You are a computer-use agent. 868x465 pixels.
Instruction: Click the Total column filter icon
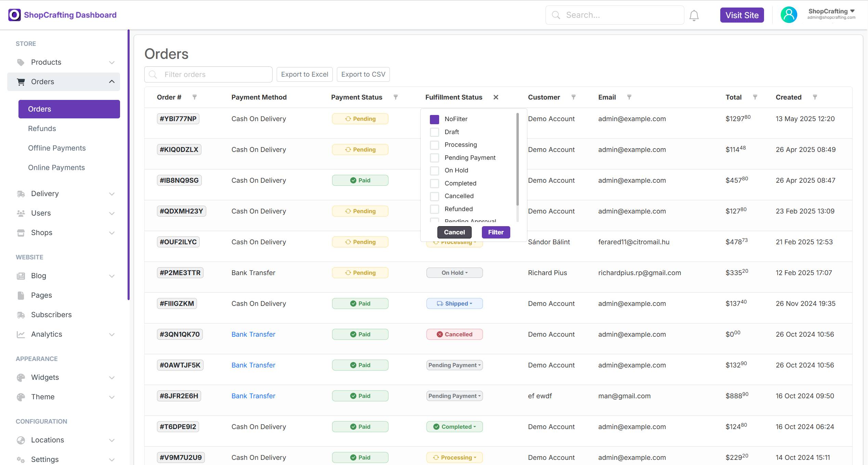[755, 97]
